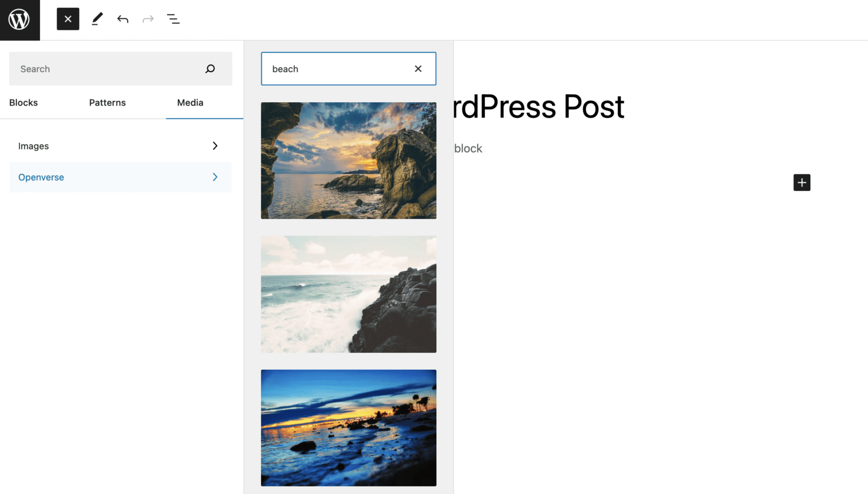Select the Media tab
The width and height of the screenshot is (868, 494).
click(x=189, y=103)
